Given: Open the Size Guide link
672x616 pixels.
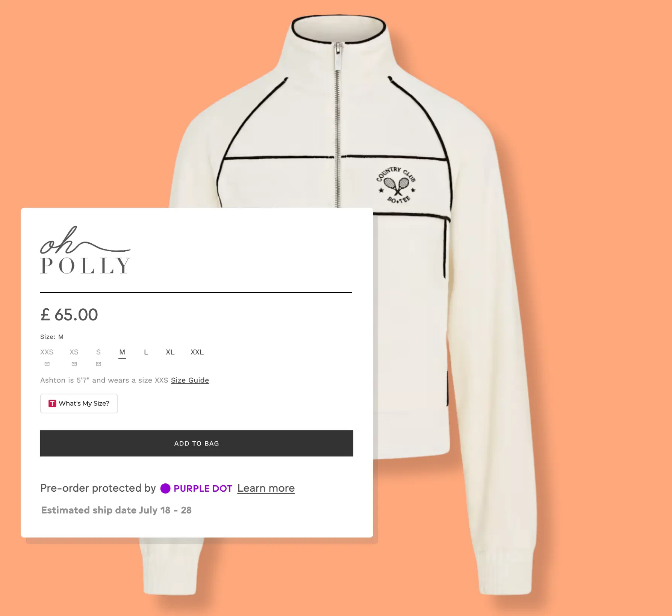Looking at the screenshot, I should click(x=190, y=380).
